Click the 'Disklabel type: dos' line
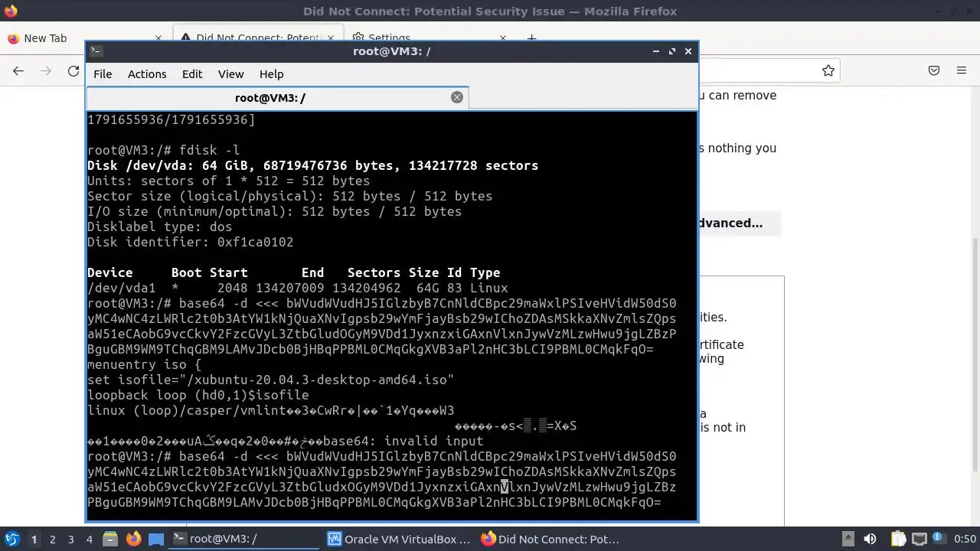Screen dimensions: 980x551 [159, 227]
